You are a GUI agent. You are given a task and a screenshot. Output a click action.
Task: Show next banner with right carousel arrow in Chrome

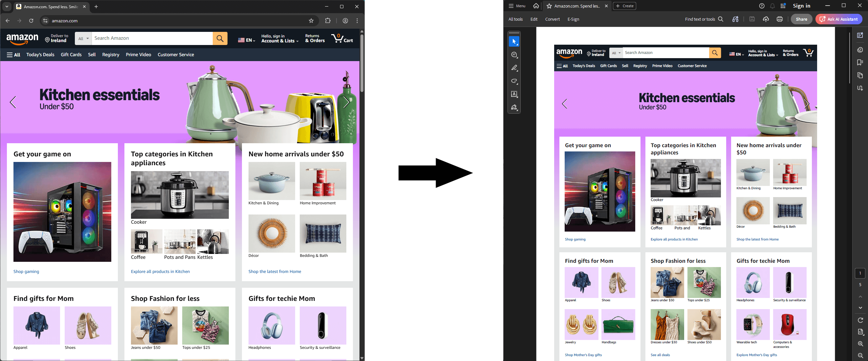346,102
